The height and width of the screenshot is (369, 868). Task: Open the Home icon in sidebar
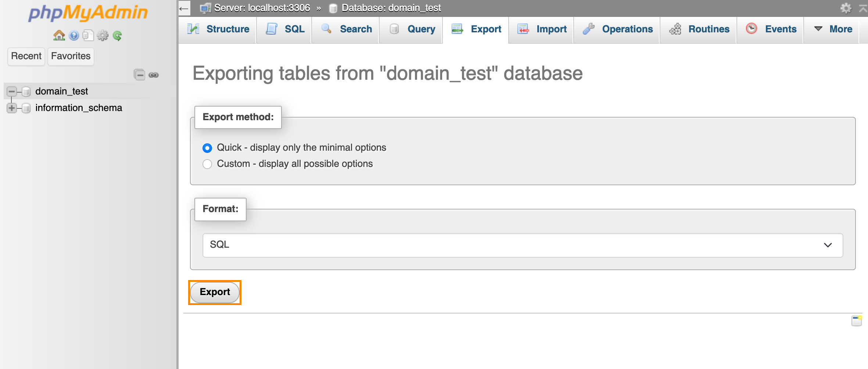tap(59, 35)
